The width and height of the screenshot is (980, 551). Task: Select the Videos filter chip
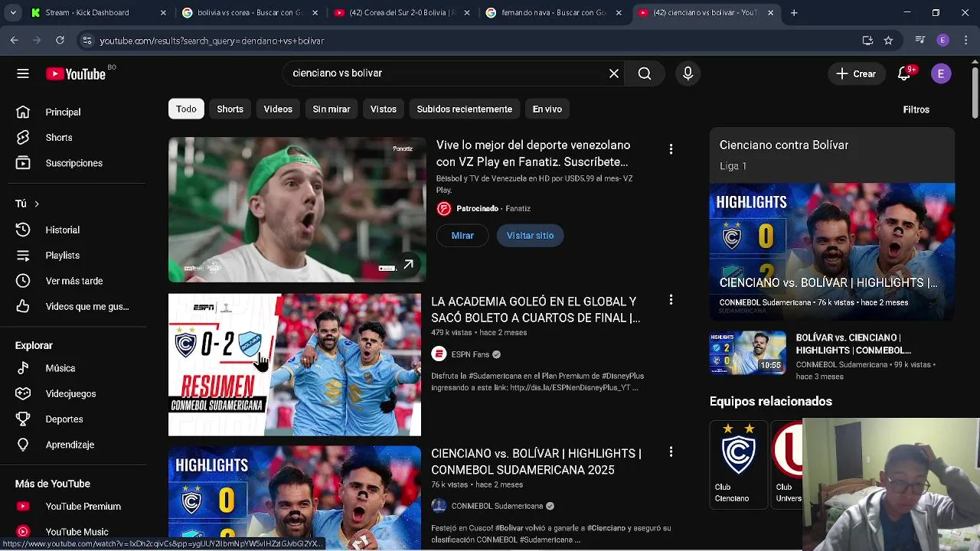pos(278,109)
